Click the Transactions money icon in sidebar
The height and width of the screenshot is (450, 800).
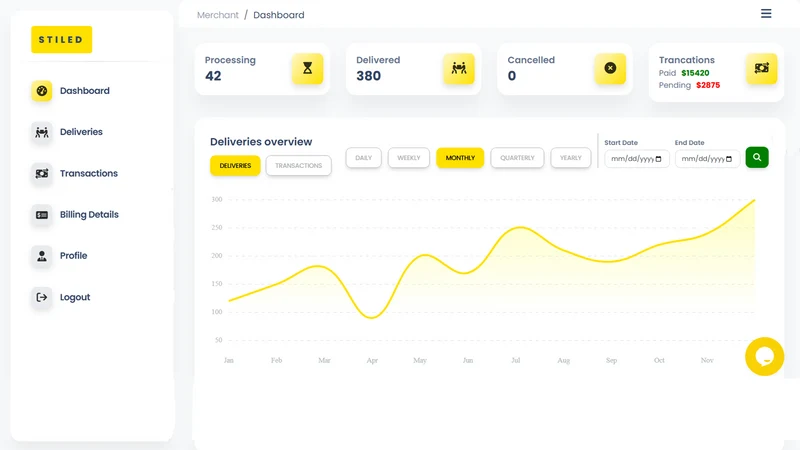coord(42,173)
